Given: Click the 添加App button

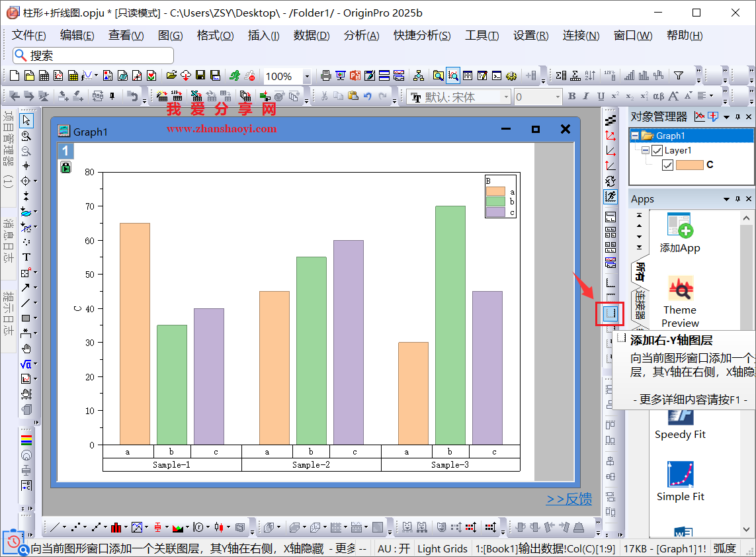Looking at the screenshot, I should click(x=680, y=234).
